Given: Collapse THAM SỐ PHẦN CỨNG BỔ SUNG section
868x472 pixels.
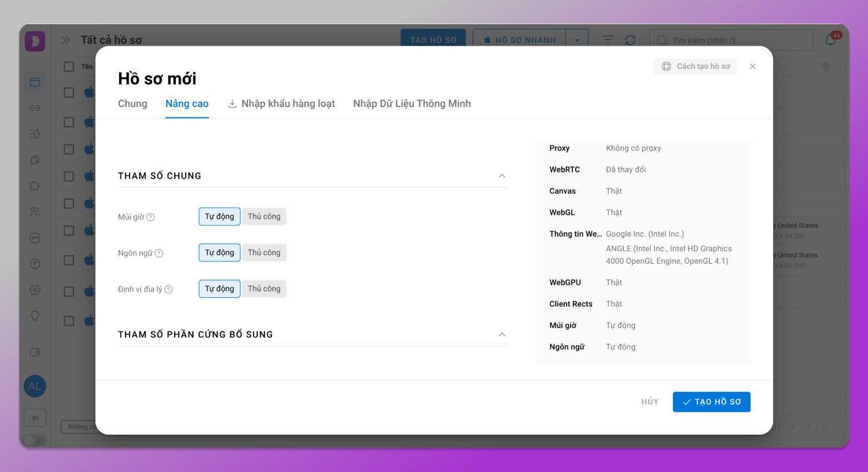Looking at the screenshot, I should [x=502, y=334].
